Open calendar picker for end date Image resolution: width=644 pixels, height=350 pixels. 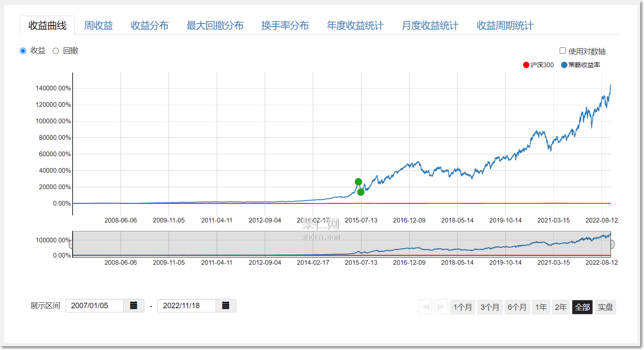click(x=226, y=306)
